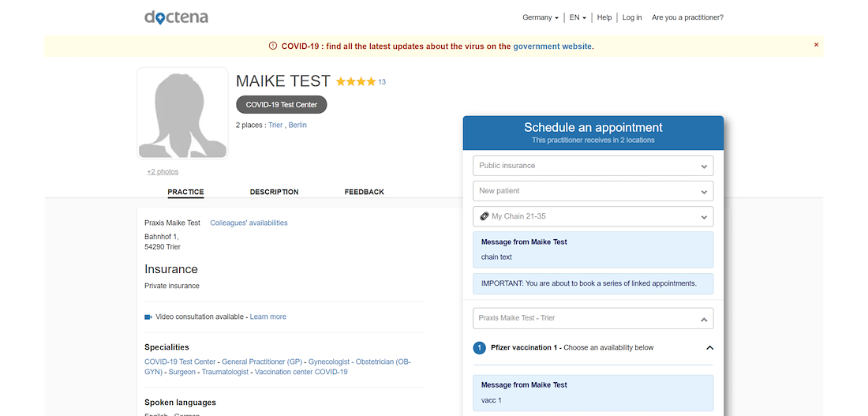Switch to the FEEDBACK tab
The image size is (868, 416).
pyautogui.click(x=365, y=193)
